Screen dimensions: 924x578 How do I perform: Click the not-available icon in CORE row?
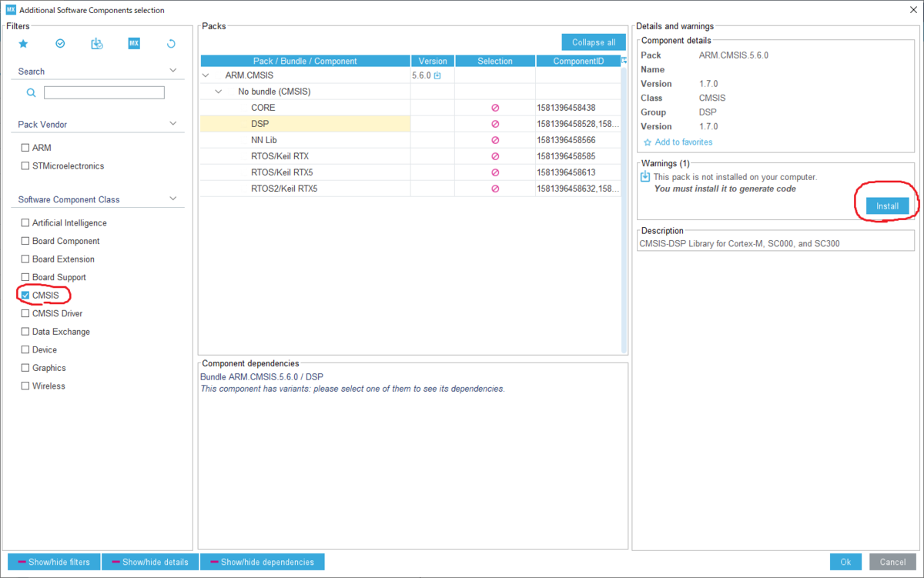495,108
